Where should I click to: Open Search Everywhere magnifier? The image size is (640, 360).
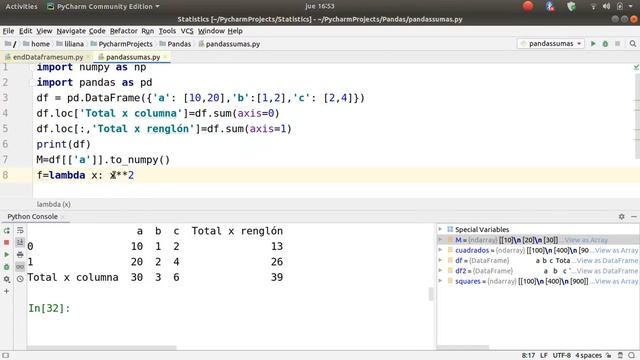[633, 44]
